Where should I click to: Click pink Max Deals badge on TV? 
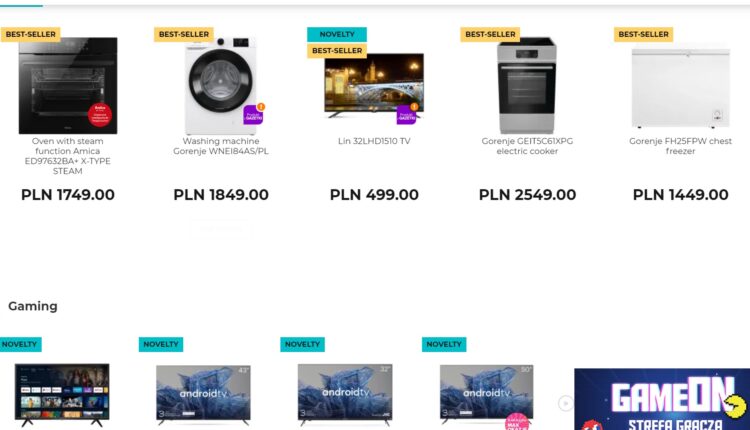(x=518, y=422)
